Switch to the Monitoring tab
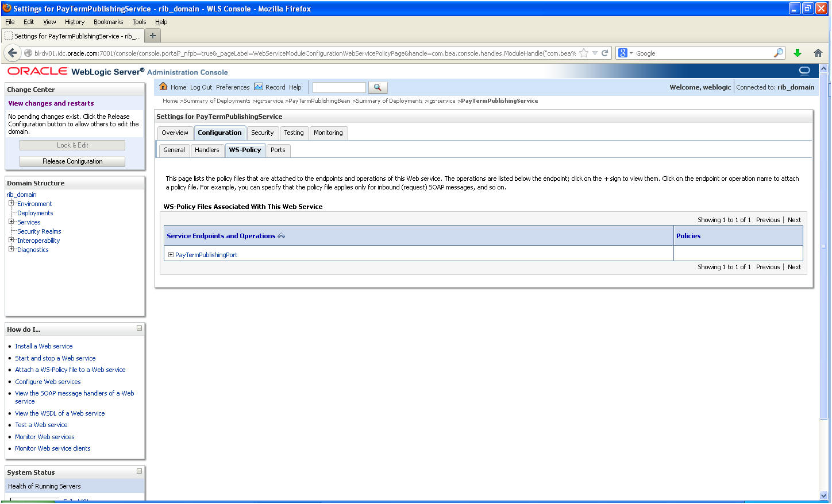This screenshot has height=504, width=832. pyautogui.click(x=328, y=133)
